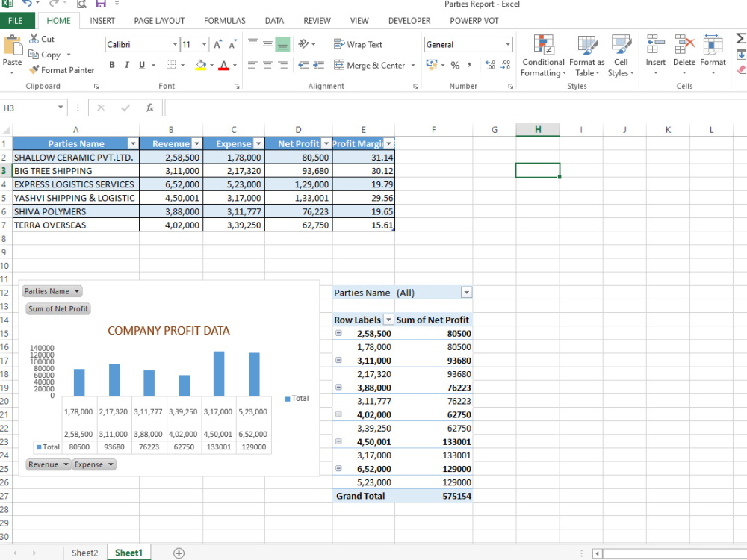Image resolution: width=747 pixels, height=560 pixels.
Task: Switch to FORMULAS tab
Action: coord(224,20)
